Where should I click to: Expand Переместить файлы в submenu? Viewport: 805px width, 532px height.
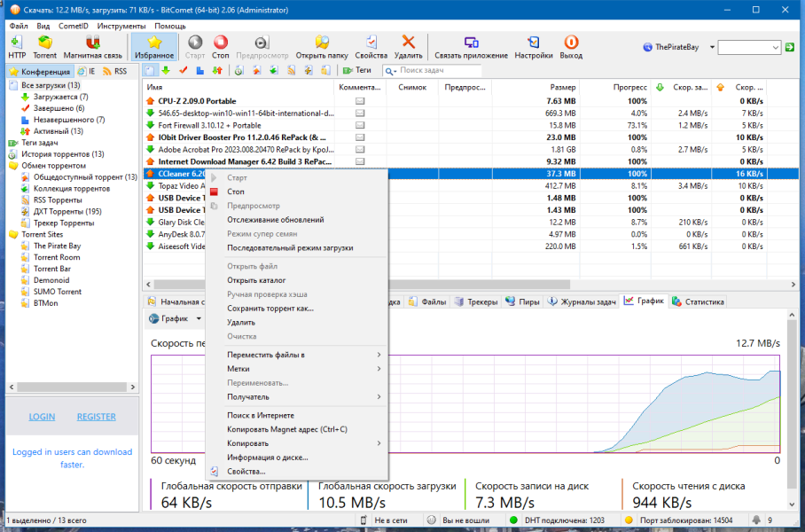305,355
